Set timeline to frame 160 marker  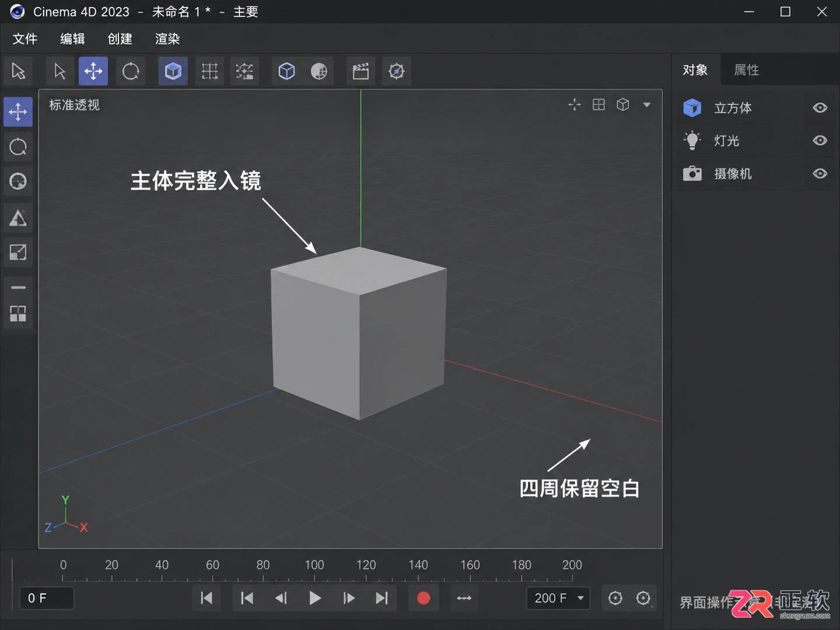coord(470,565)
